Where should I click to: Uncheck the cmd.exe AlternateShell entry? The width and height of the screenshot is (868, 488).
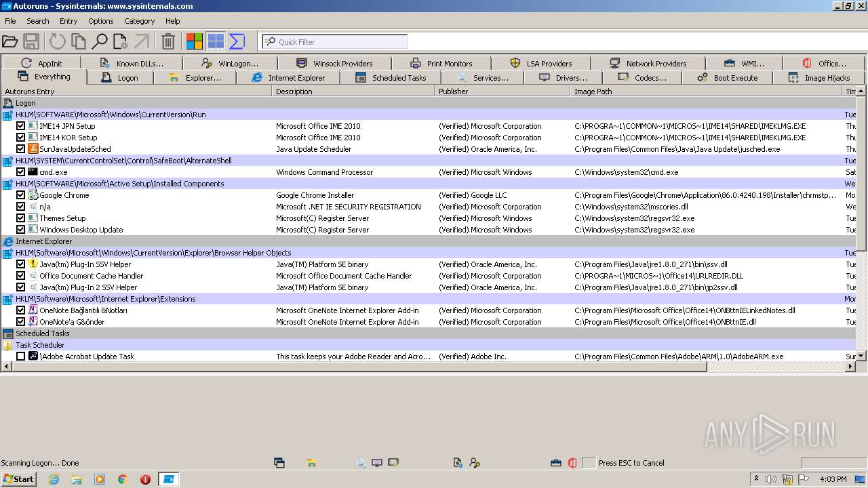(20, 172)
